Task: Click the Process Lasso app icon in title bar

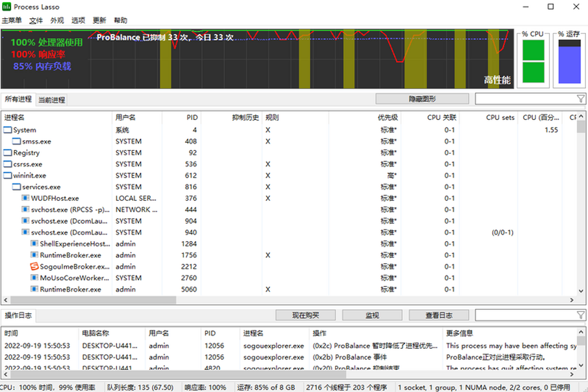Action: pyautogui.click(x=6, y=7)
